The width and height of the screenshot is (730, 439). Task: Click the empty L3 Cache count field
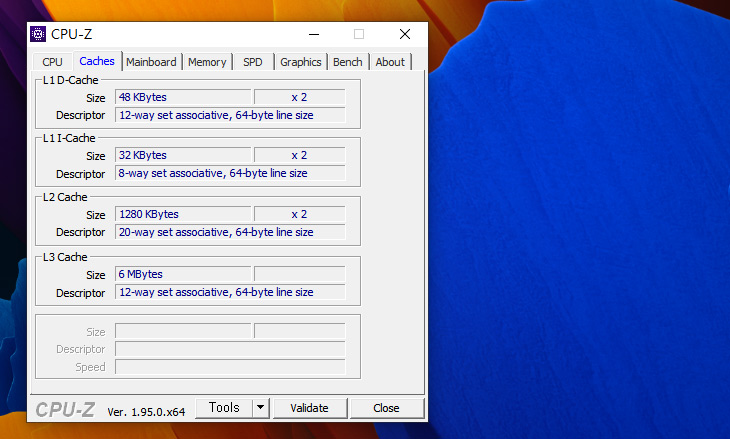(299, 274)
